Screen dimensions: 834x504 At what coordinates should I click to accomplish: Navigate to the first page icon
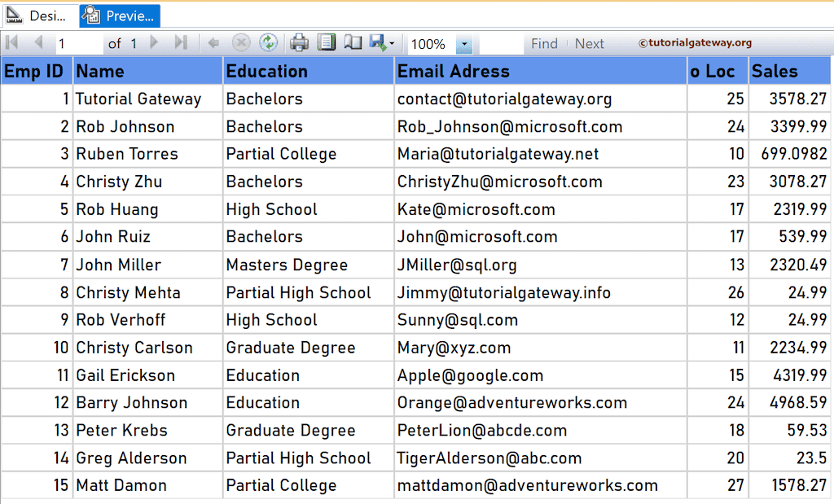click(x=11, y=43)
